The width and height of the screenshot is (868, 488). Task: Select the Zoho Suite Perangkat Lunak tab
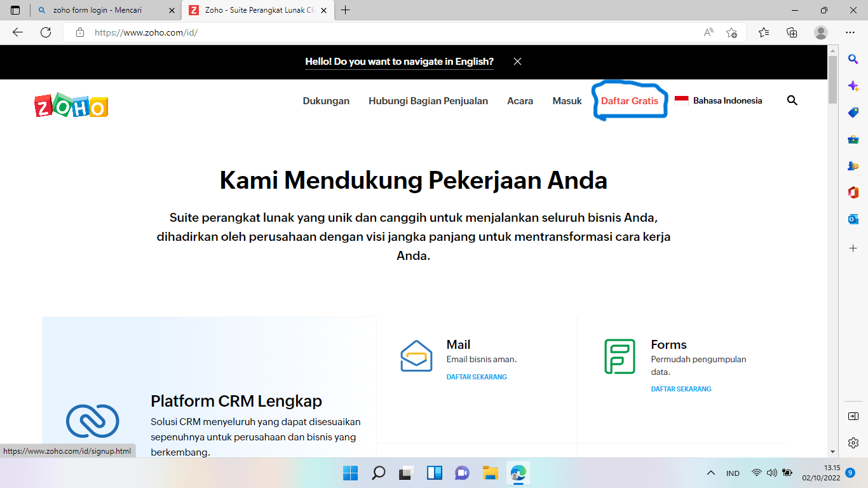pyautogui.click(x=257, y=10)
